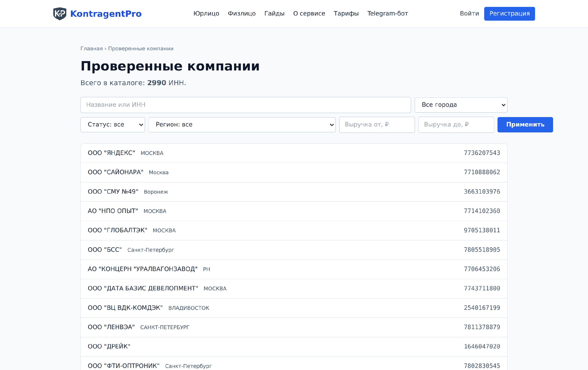Open the ООО "ВЦ ВДК-КОМДЭК" row
The height and width of the screenshot is (370, 588).
294,308
